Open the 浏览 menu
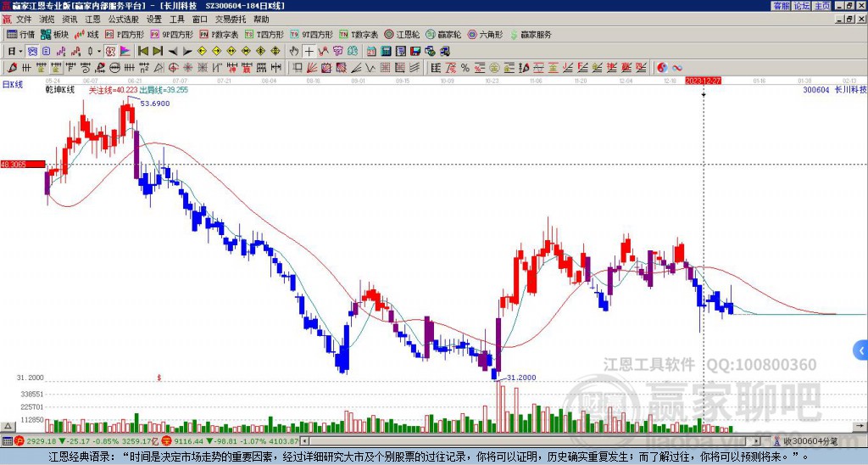Image resolution: width=868 pixels, height=465 pixels. point(47,20)
